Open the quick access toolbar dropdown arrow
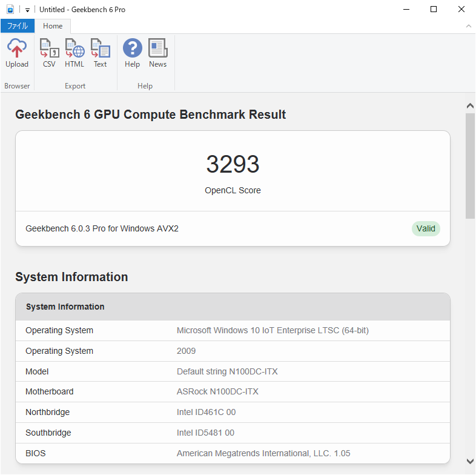 click(x=27, y=10)
